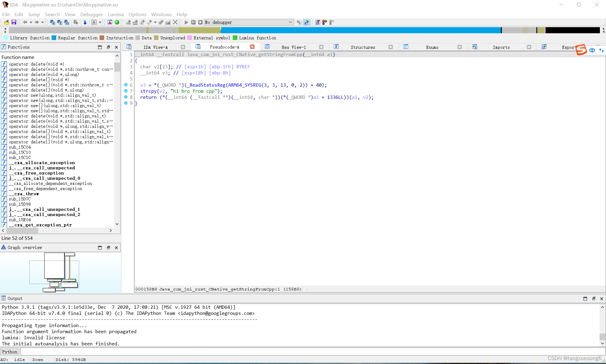
Task: Toggle breakpoint dot on line 6
Action: tap(126, 85)
